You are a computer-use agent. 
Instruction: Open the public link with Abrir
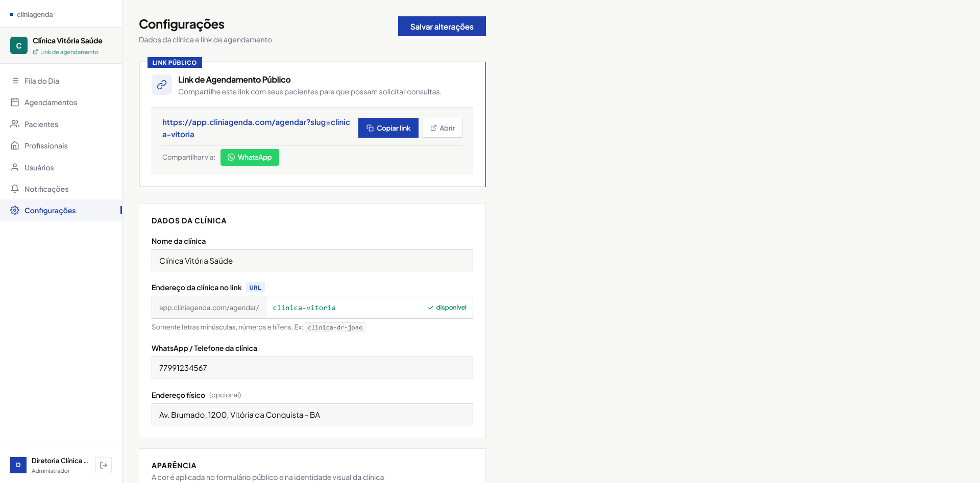[442, 128]
